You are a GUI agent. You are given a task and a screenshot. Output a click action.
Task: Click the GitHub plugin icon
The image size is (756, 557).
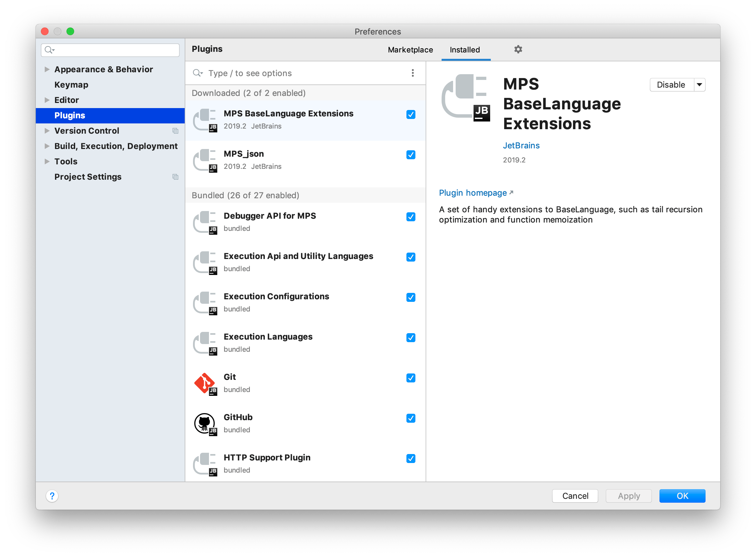pos(205,424)
